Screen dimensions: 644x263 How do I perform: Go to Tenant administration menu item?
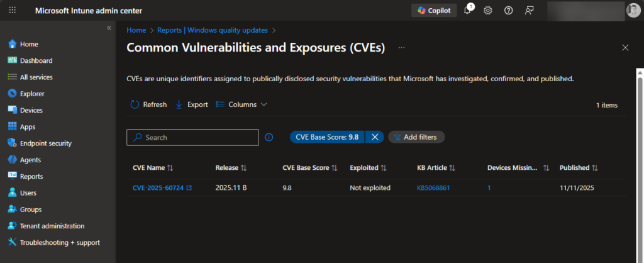click(52, 226)
